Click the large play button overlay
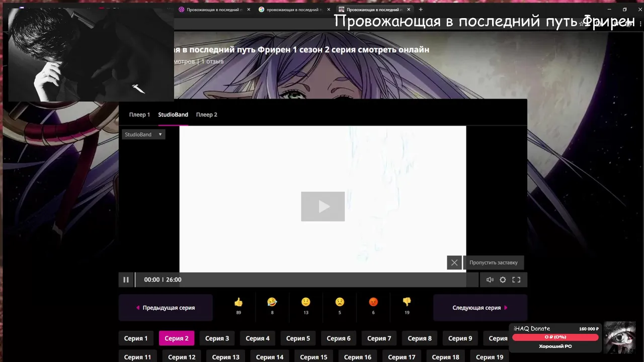 [323, 206]
